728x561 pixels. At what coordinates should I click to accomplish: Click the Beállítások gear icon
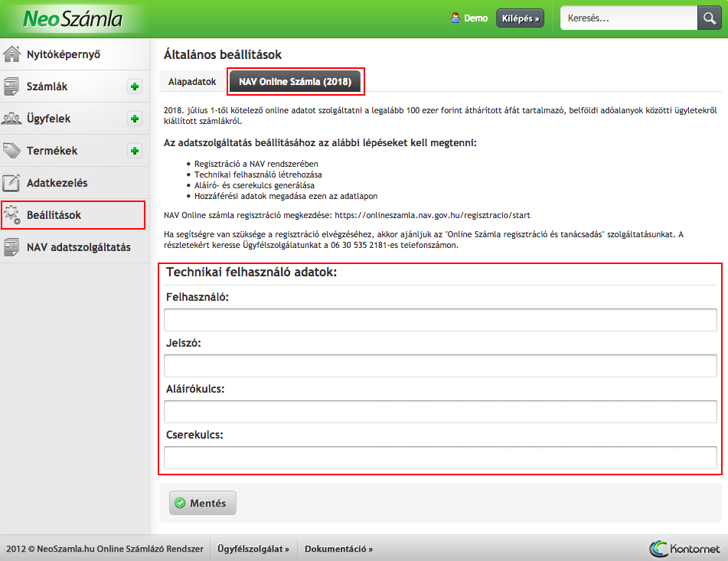pyautogui.click(x=12, y=215)
